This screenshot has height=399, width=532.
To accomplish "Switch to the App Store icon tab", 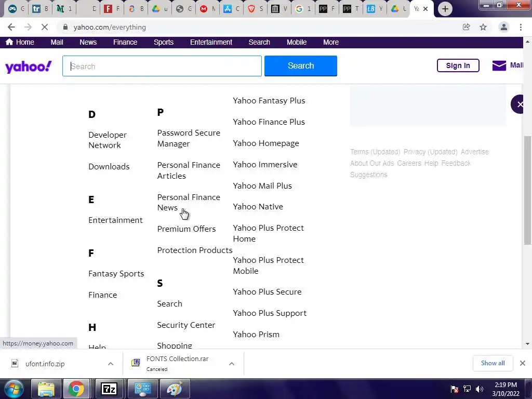I will (x=228, y=9).
